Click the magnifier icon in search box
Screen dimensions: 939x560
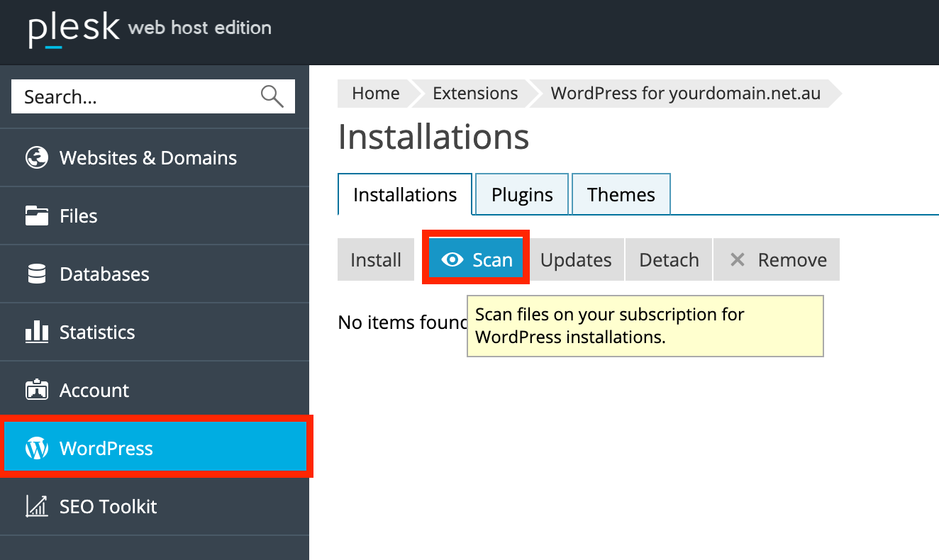(x=272, y=96)
